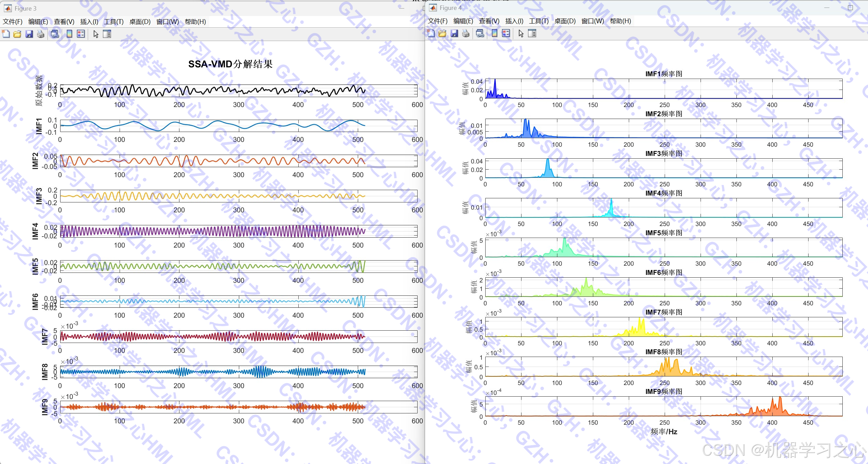The image size is (868, 464).
Task: Save Figure 3 with floppy icon
Action: point(29,34)
